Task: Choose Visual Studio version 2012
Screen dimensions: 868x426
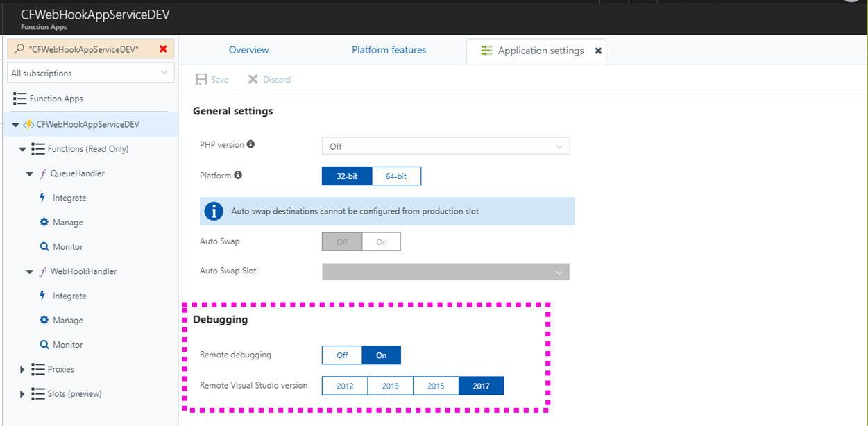Action: [345, 386]
